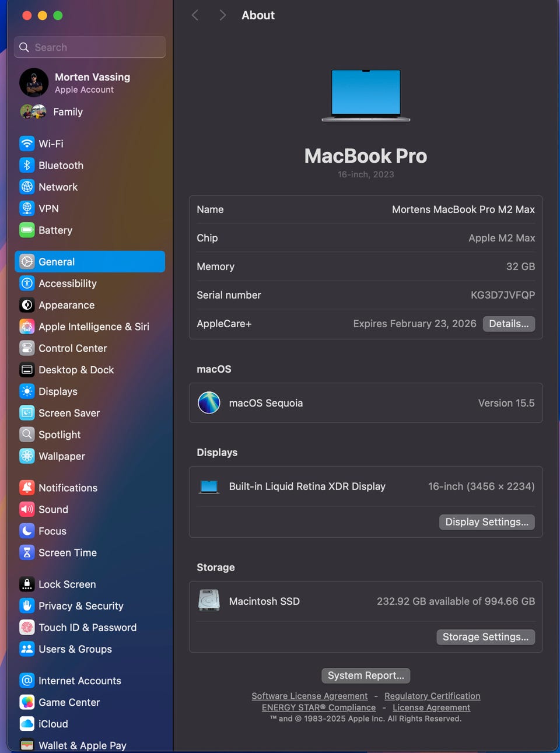Viewport: 560px width, 753px height.
Task: Click the Accessibility icon
Action: point(27,283)
